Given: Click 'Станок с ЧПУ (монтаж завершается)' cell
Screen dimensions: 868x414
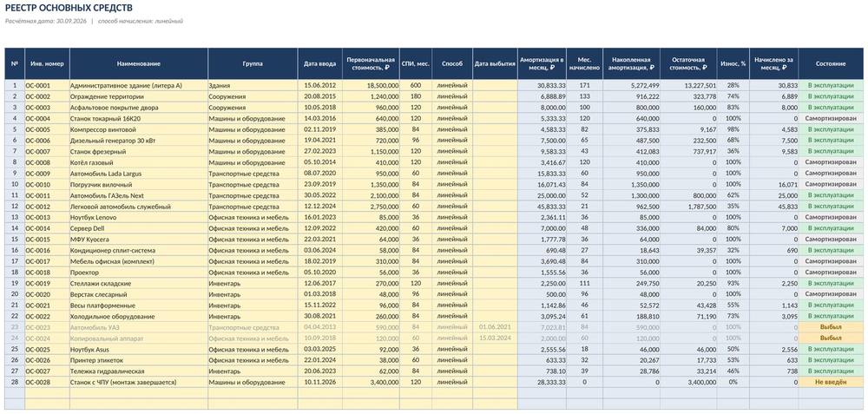Looking at the screenshot, I should point(138,383).
